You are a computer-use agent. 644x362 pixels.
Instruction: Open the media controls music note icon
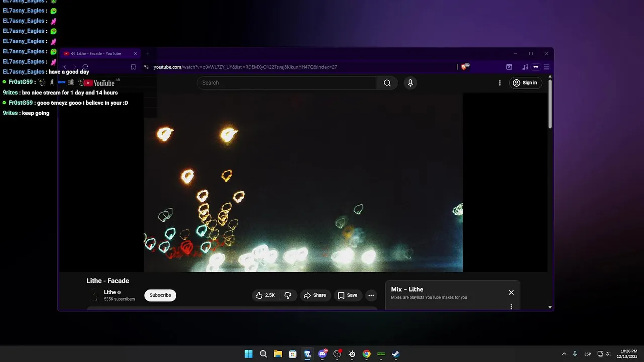pyautogui.click(x=525, y=67)
